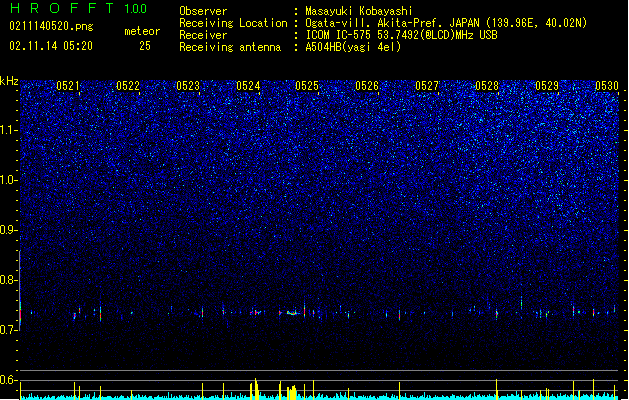Click the 0527 time marker
This screenshot has width=629, height=400.
click(427, 86)
